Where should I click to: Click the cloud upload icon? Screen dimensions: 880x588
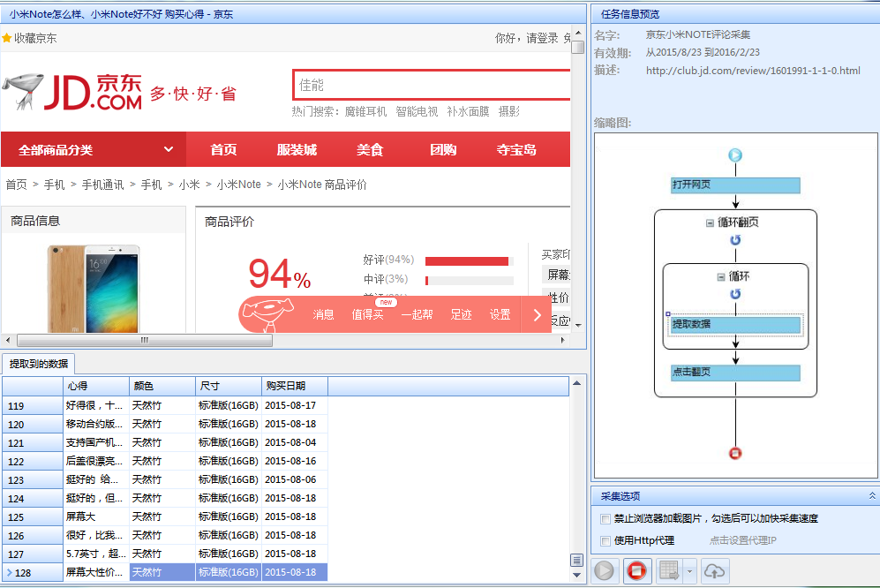coord(714,571)
